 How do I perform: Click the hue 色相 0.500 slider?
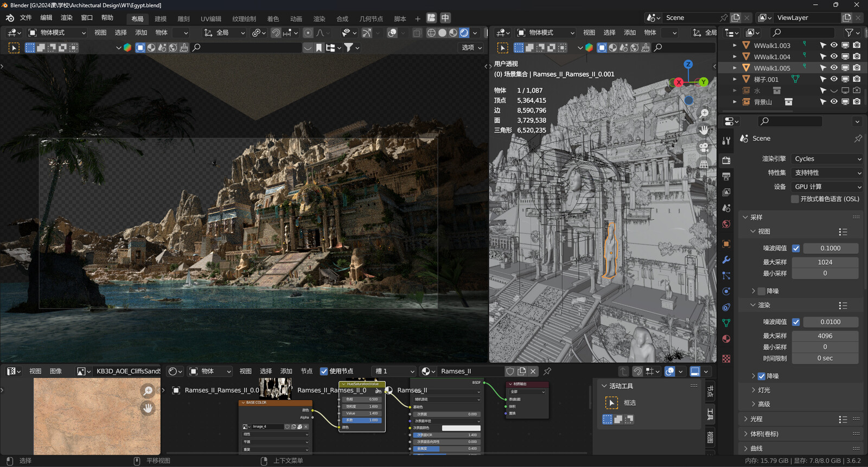click(363, 399)
